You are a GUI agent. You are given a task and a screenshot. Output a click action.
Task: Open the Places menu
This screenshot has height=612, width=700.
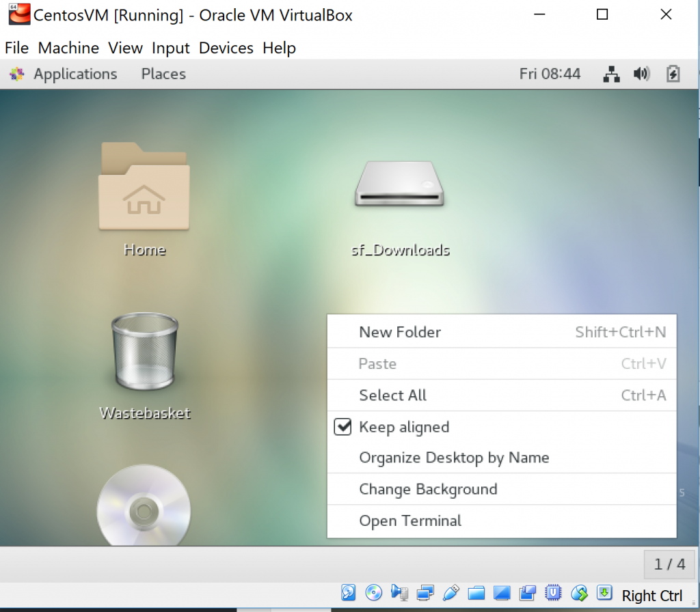click(x=163, y=74)
